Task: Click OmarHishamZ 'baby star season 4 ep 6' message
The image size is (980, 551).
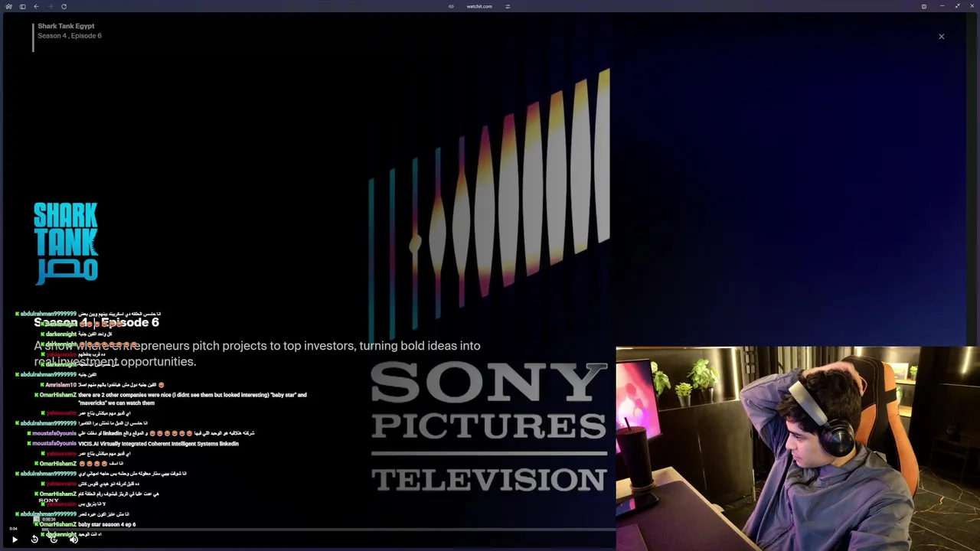Action: [87, 524]
